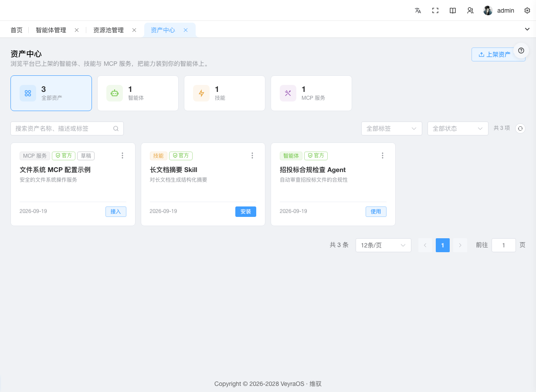Click the 官方 badge on 文件系统 MCP card
This screenshot has width=536, height=392.
[64, 155]
